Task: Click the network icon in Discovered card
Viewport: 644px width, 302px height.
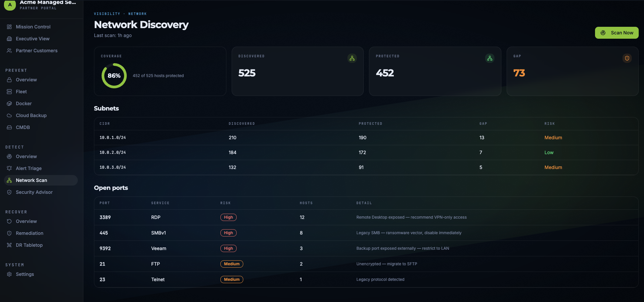Action: point(352,58)
